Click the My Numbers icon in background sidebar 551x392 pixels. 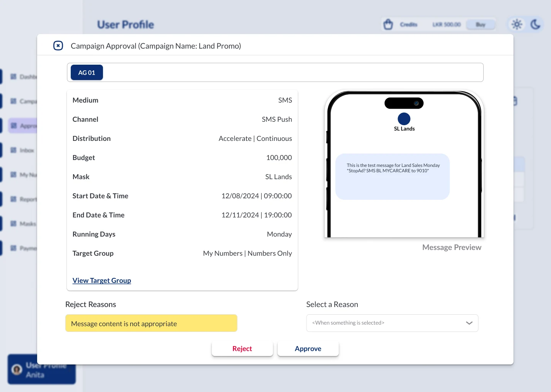(13, 175)
